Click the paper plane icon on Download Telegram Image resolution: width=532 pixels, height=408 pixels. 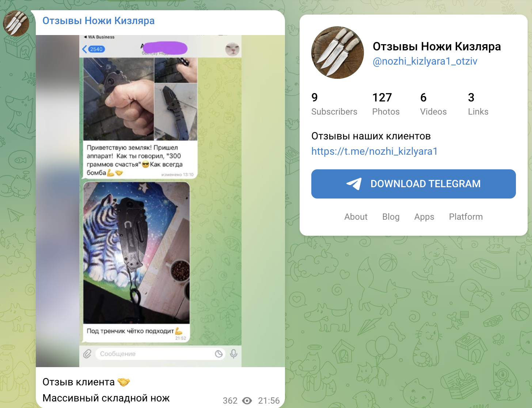point(354,184)
